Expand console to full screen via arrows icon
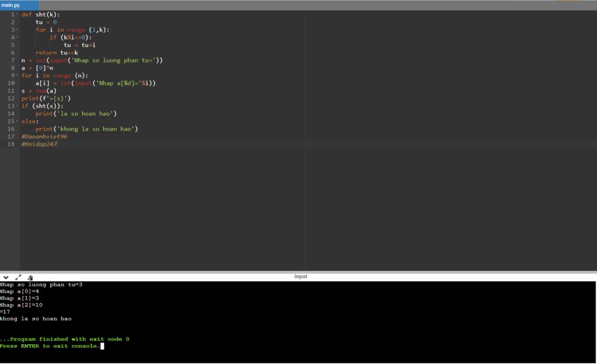 tap(18, 278)
